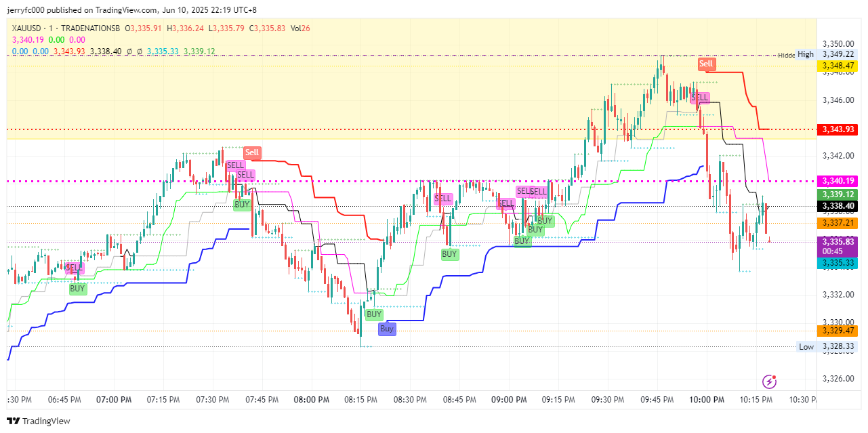Click the Vol26 volume text
Screen dimensions: 868x433
[300, 28]
